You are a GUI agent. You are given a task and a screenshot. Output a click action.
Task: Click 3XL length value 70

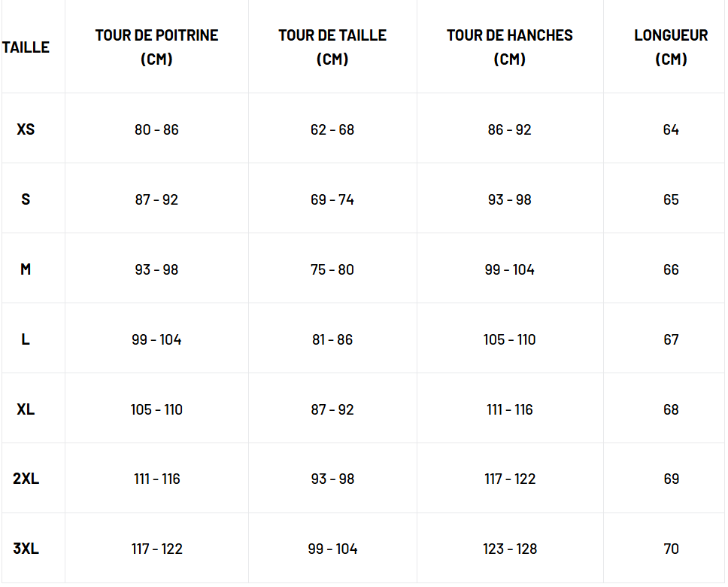(671, 549)
